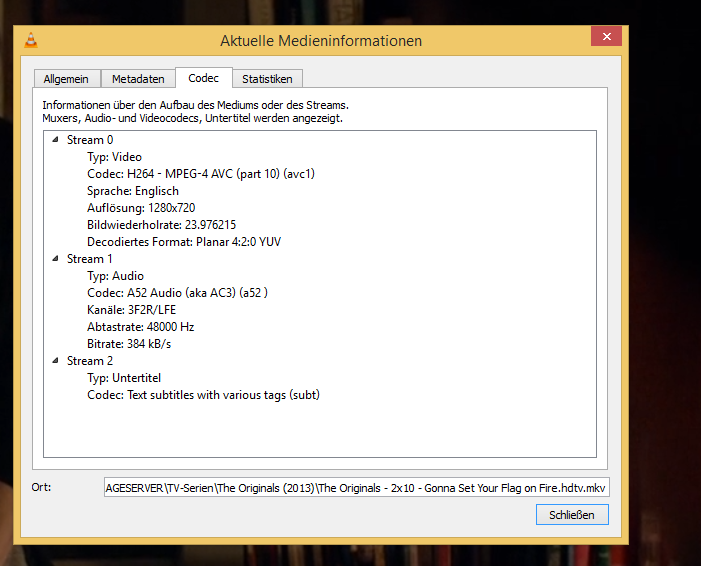The image size is (701, 566).
Task: Select the 'Decodiertes Format: Planar 4:2:0 YUV' row
Action: [184, 242]
